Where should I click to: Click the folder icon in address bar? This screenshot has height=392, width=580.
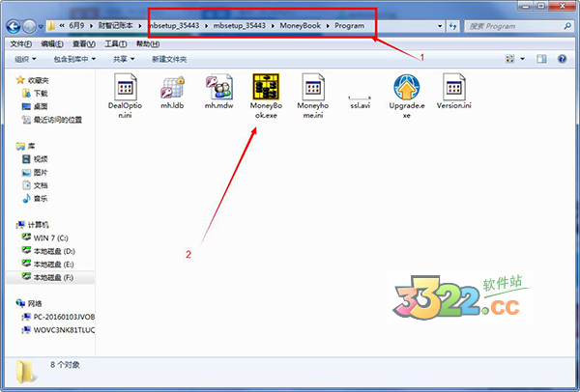click(51, 26)
